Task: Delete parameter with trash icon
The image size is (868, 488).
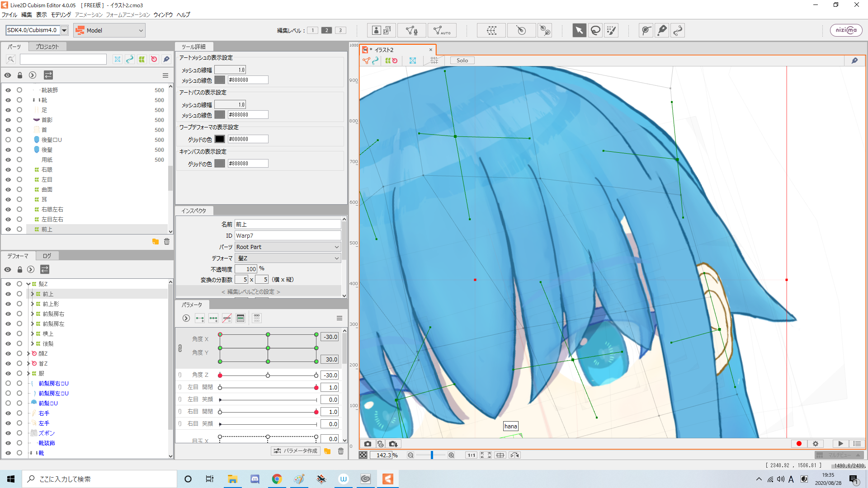Action: point(341,451)
